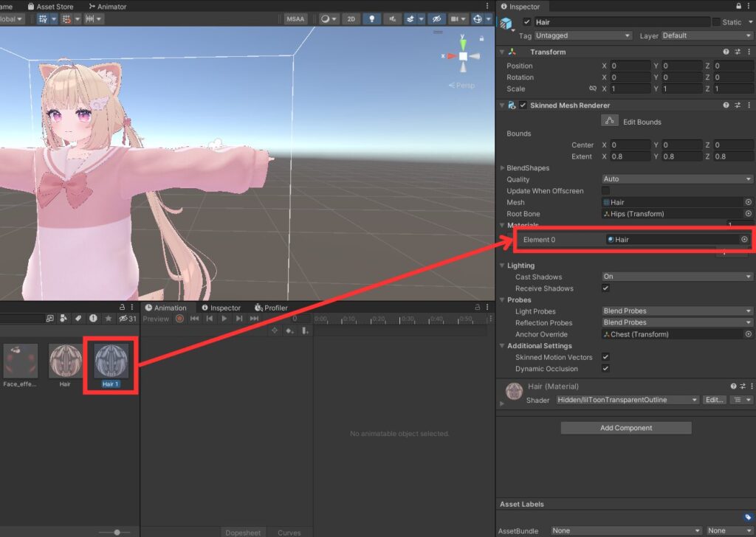
Task: Toggle the Static checkbox
Action: [x=716, y=22]
